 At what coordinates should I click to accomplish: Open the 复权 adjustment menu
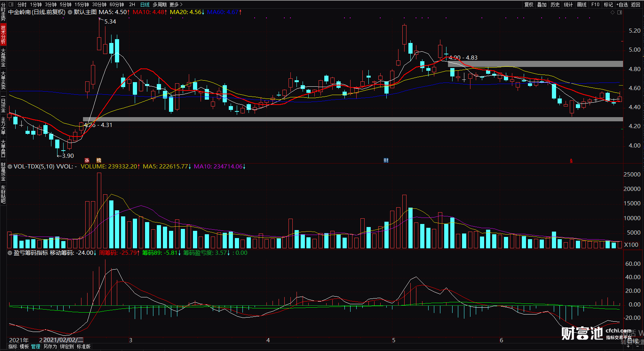(529, 5)
